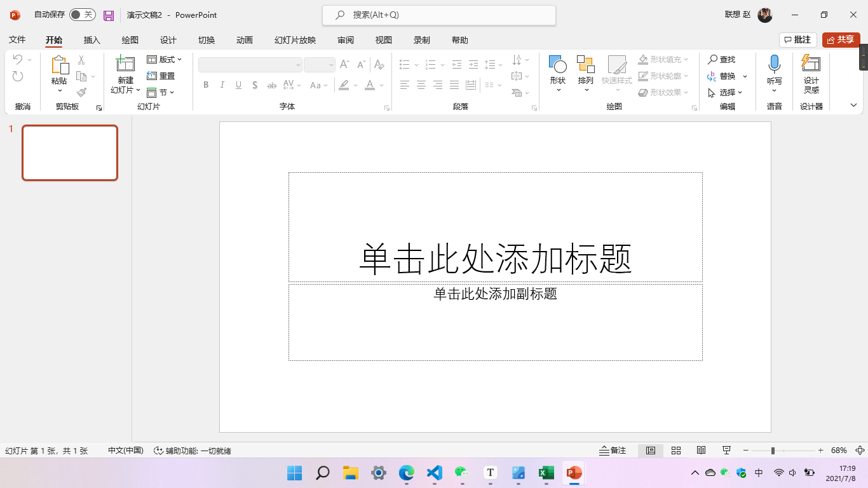868x488 pixels.
Task: Open the font size dropdown
Action: [x=331, y=65]
